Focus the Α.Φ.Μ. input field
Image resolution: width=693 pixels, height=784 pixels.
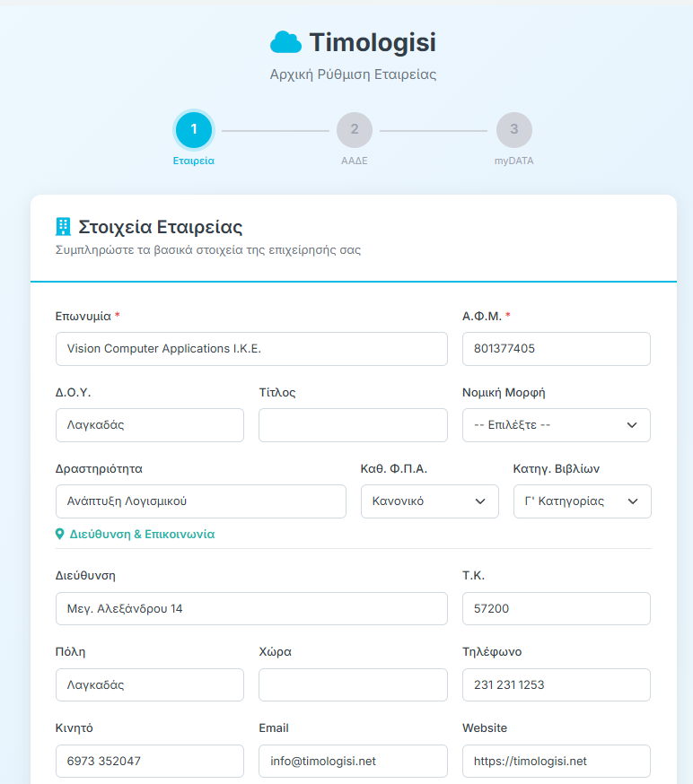coord(556,349)
